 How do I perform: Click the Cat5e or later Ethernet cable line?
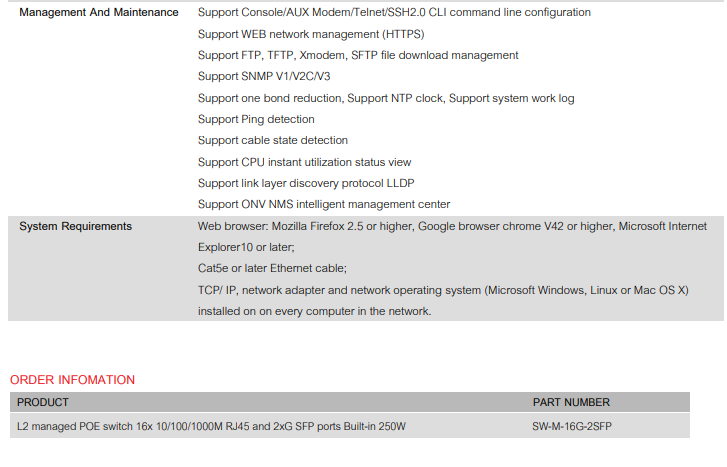[273, 268]
